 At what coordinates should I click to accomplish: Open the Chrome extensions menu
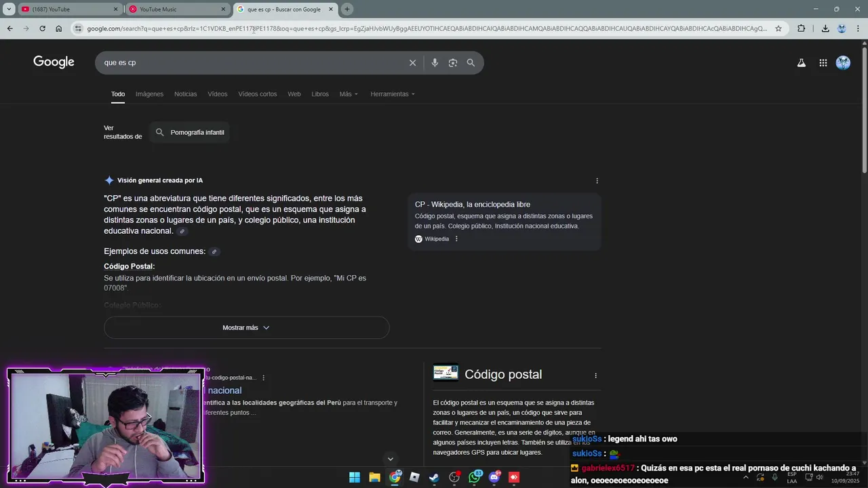pyautogui.click(x=802, y=28)
